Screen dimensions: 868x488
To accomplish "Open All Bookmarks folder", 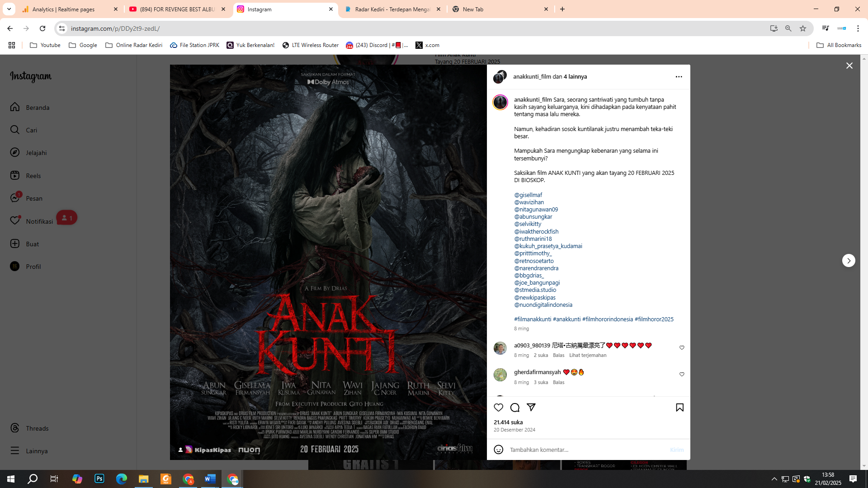I will (x=839, y=45).
